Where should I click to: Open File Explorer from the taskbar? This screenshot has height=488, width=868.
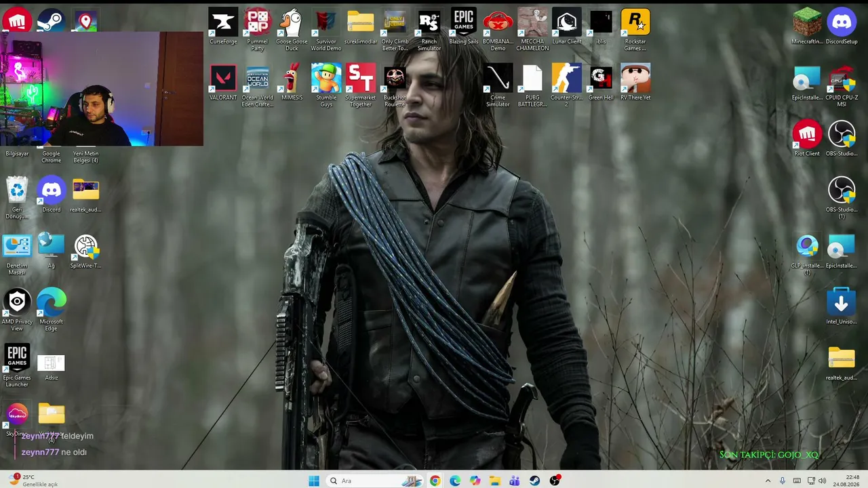(x=495, y=481)
